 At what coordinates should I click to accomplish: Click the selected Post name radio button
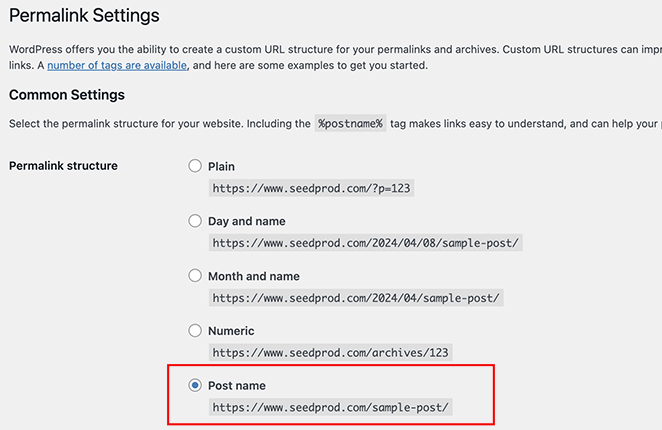195,386
